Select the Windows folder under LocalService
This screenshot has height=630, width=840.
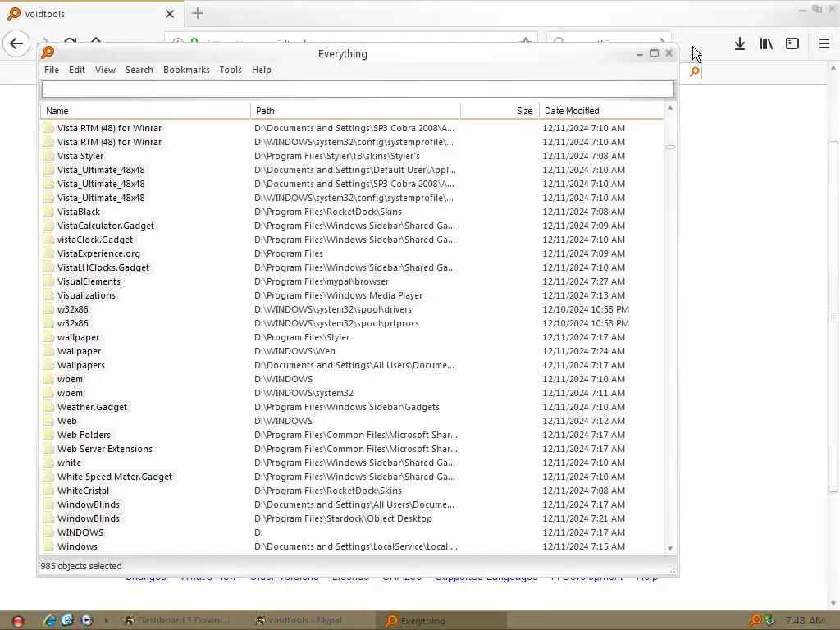[353, 546]
